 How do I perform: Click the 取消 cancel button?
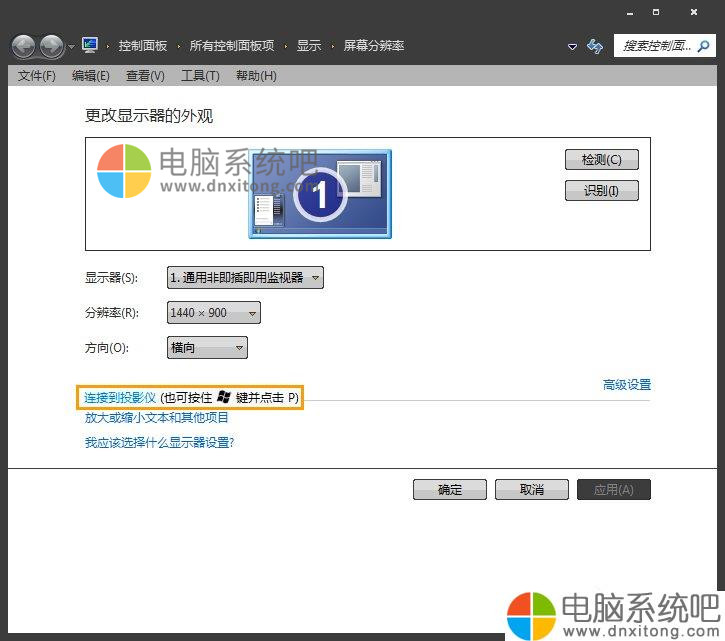pyautogui.click(x=532, y=489)
